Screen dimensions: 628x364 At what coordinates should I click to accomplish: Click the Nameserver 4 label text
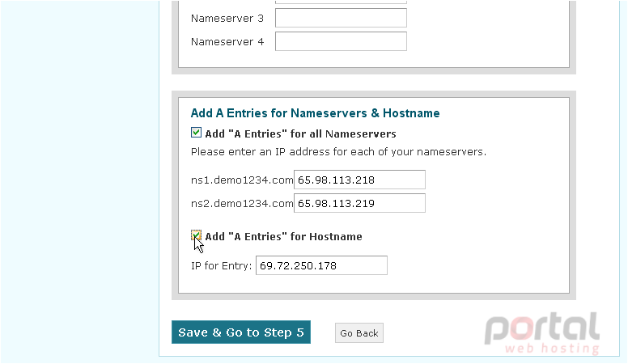point(227,42)
